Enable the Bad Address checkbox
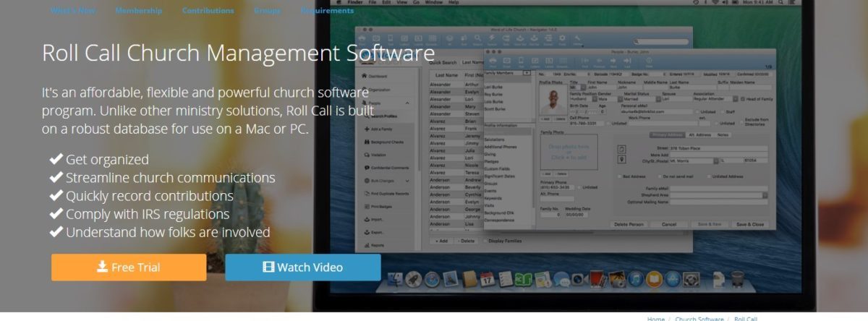Image resolution: width=868 pixels, height=321 pixels. [619, 176]
